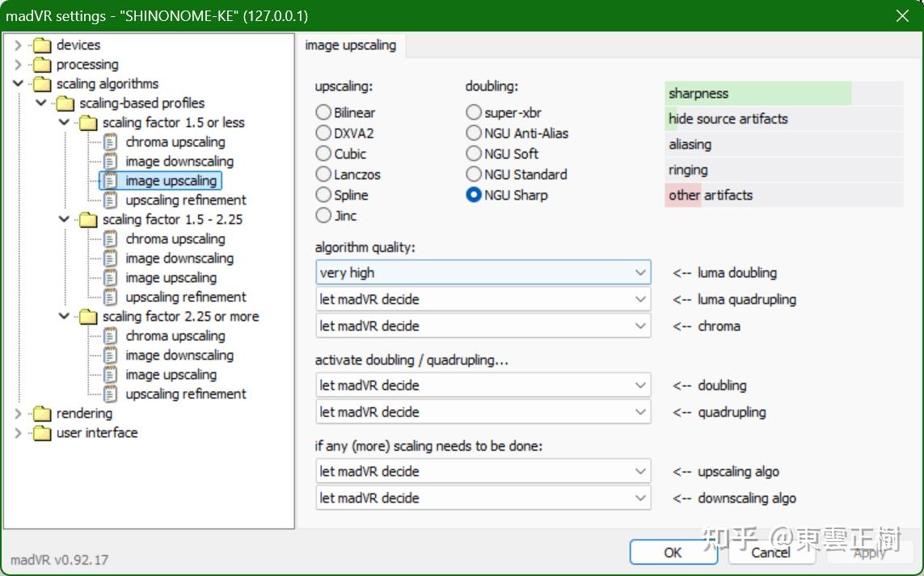
Task: Open the chroma quality dropdown
Action: [x=483, y=326]
